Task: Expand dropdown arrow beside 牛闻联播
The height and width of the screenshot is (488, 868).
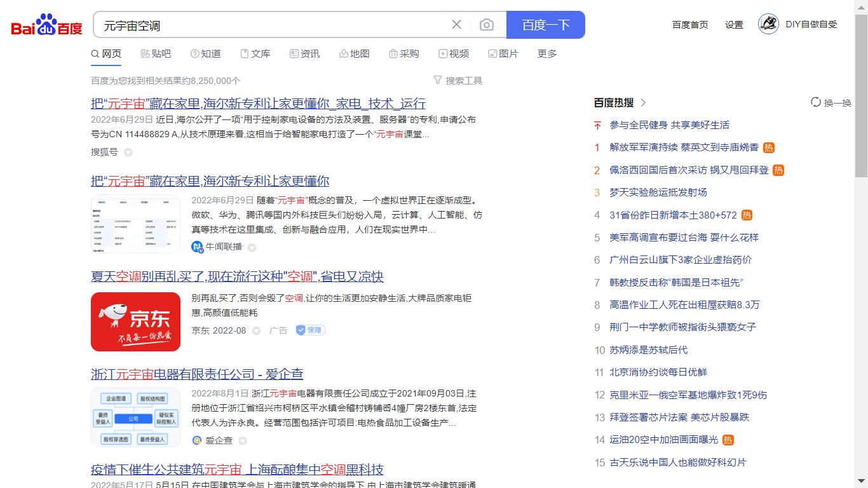Action: tap(252, 247)
